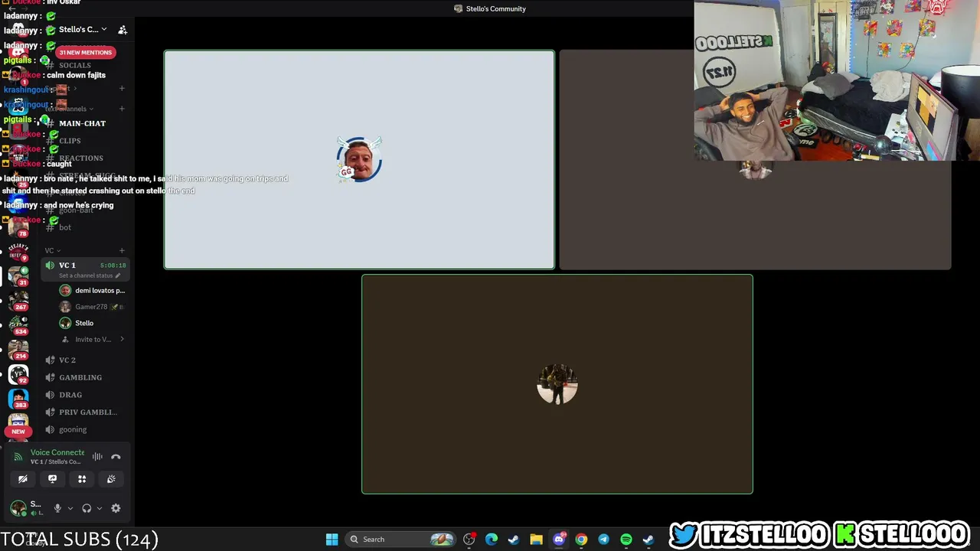Deafen with headphones icon
Viewport: 980px width, 551px height.
pos(87,508)
